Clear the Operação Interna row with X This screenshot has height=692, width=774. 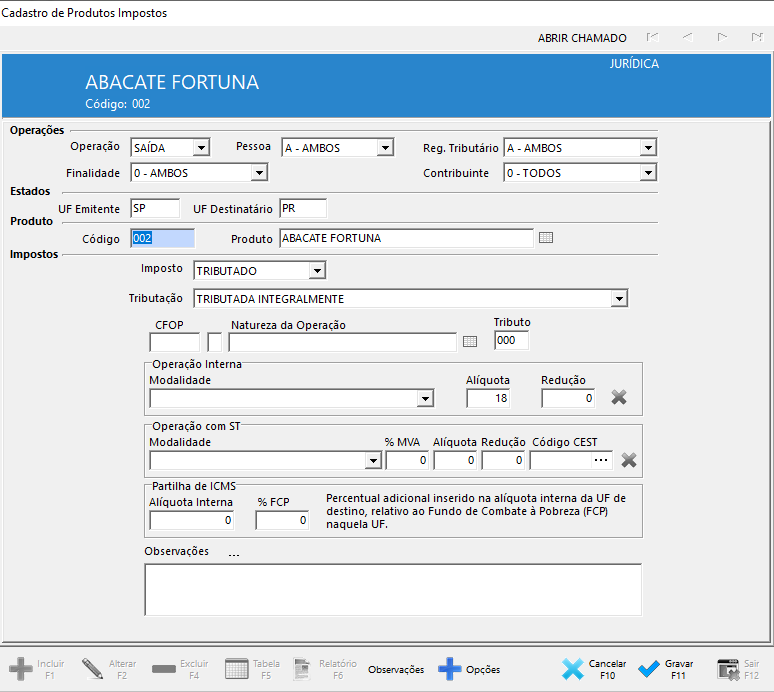pyautogui.click(x=619, y=397)
